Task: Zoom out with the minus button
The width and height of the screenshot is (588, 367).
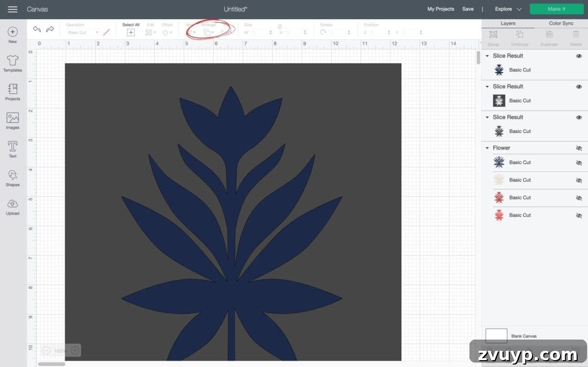Action: (46, 350)
